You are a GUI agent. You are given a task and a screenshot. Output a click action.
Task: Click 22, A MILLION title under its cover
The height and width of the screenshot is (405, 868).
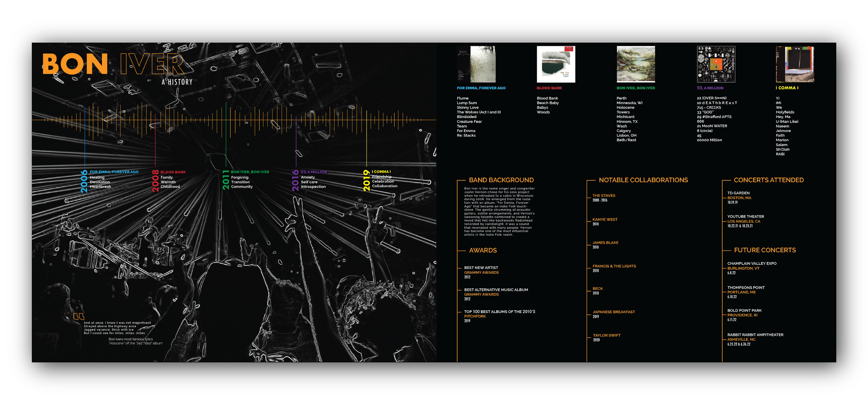710,88
